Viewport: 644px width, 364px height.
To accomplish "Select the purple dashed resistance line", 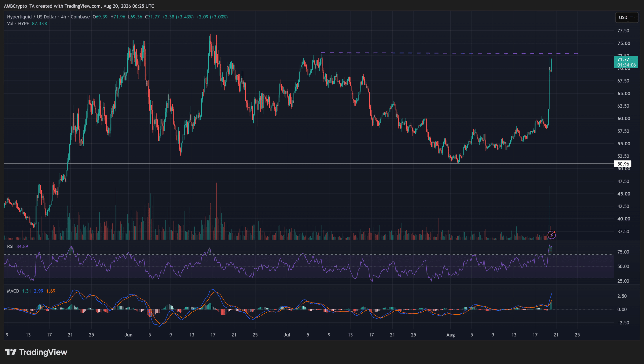I will coord(450,53).
